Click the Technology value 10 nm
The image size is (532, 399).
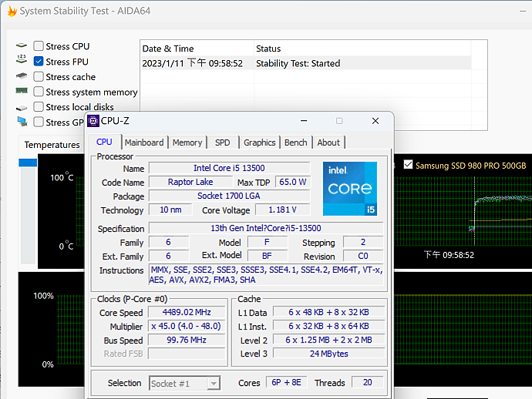[170, 210]
